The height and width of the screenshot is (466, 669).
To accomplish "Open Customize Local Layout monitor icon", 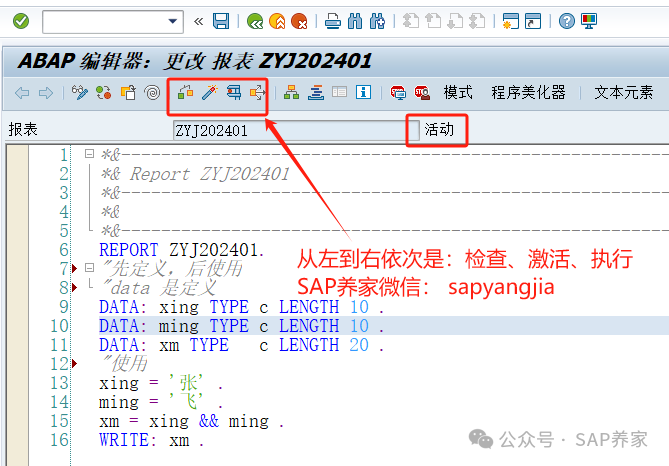I will click(589, 21).
